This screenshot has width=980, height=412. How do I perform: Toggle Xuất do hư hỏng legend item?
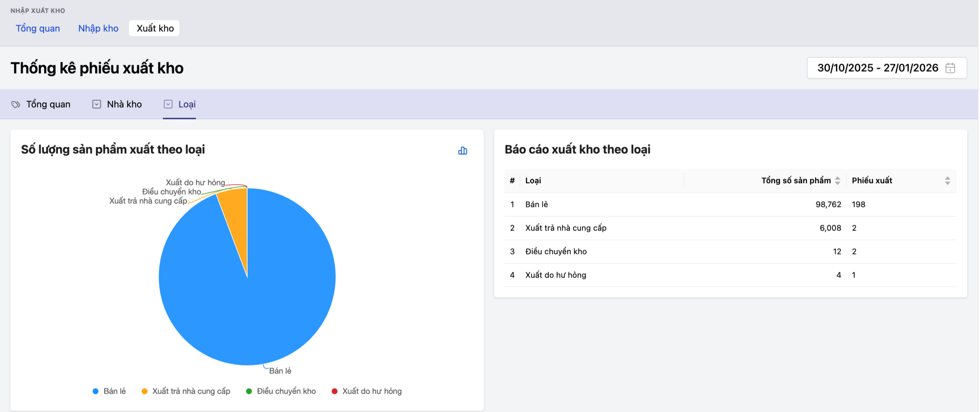click(x=367, y=391)
